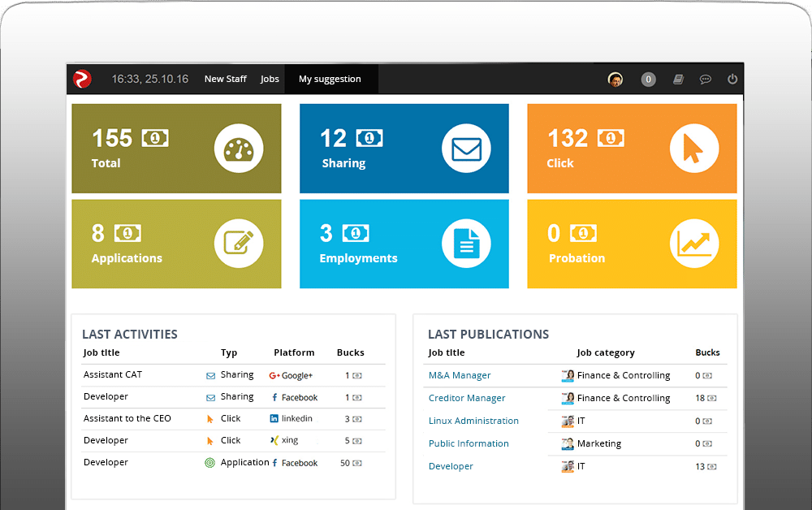Viewport: 812px width, 510px height.
Task: Click the red app logo in the top bar
Action: (82, 80)
